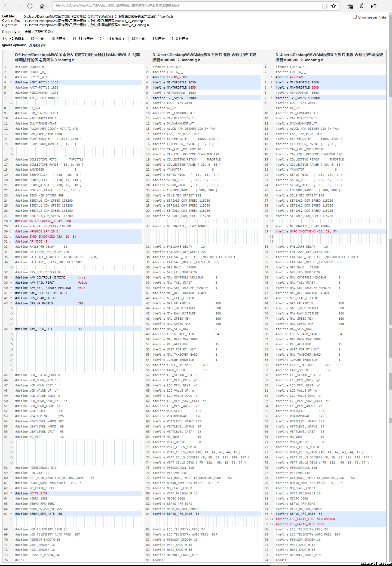The width and height of the screenshot is (392, 566).
Task: Click the central column file header path
Action: [x=204, y=57]
